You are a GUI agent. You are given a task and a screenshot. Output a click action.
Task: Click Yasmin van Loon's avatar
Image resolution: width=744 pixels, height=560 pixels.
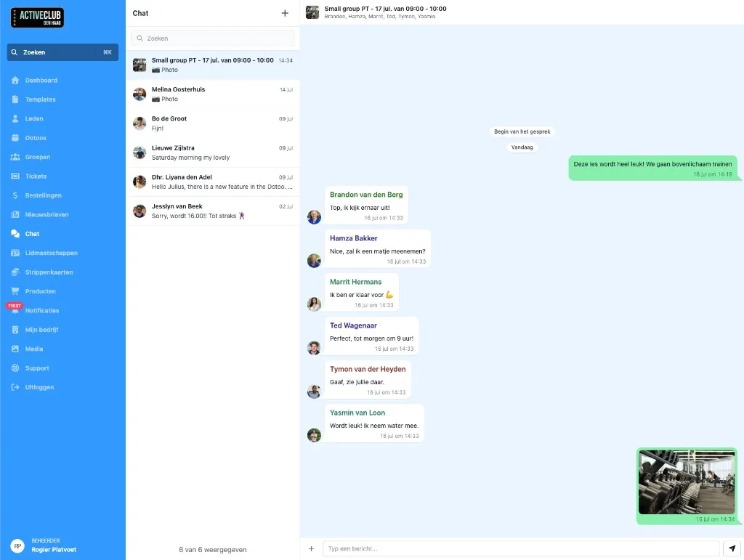click(x=314, y=435)
